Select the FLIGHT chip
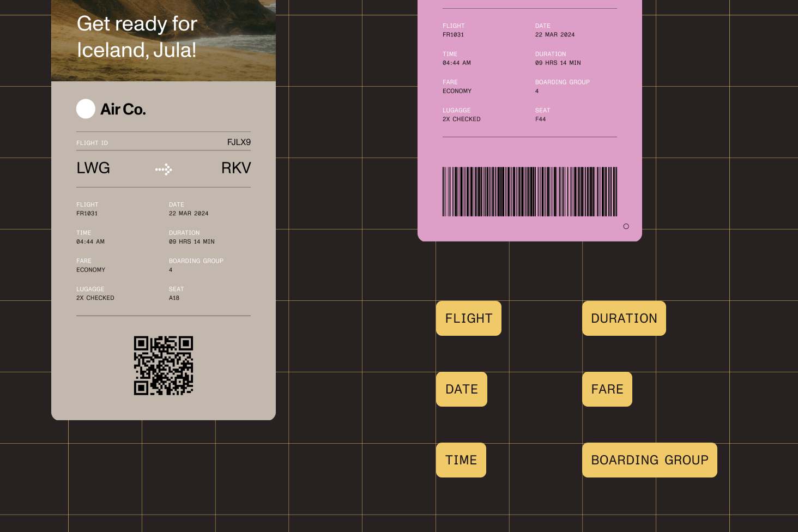 [468, 318]
